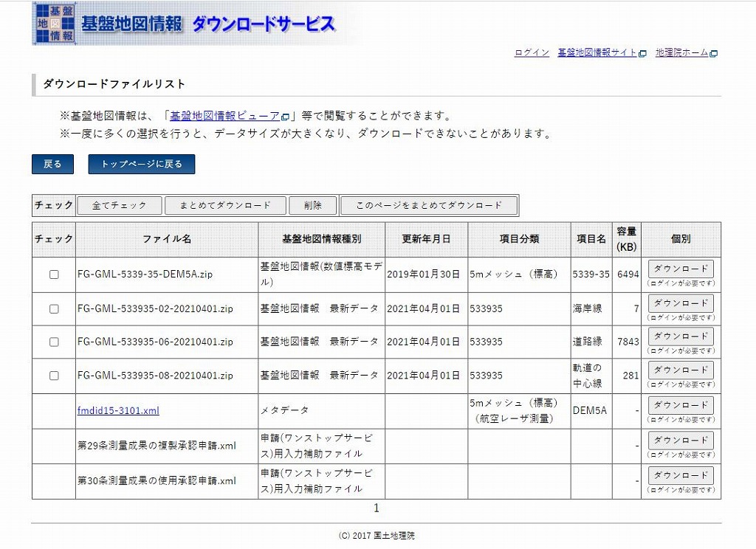Click the 基盤地図情報種別 column header
This screenshot has width=756, height=549.
coord(322,239)
